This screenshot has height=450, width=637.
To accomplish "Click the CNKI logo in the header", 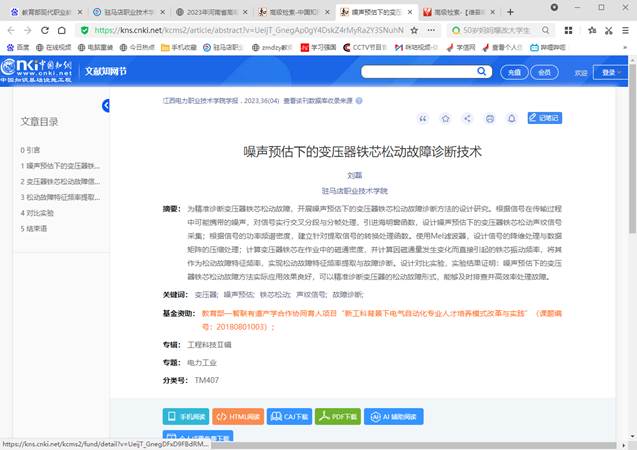I will click(x=36, y=71).
